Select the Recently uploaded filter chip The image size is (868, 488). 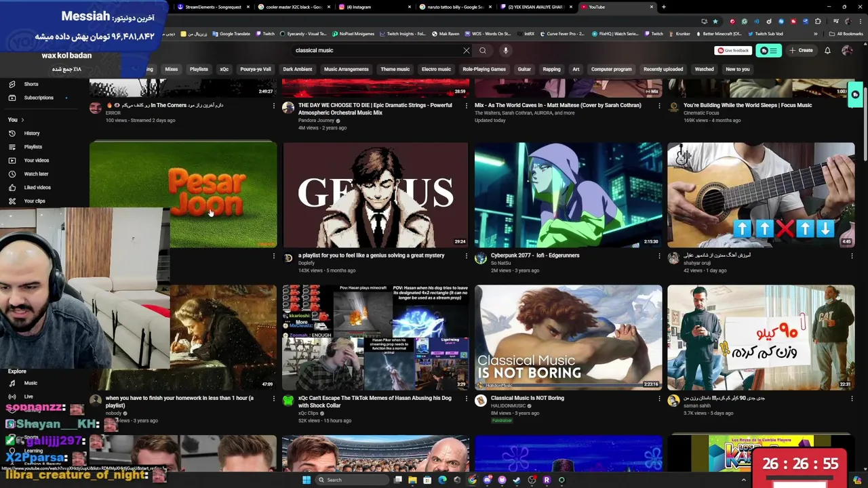(663, 69)
